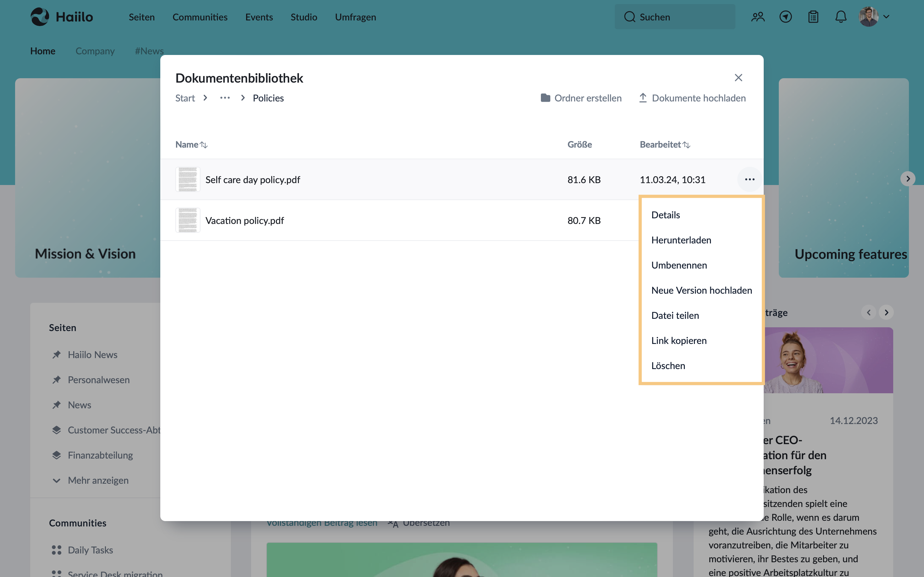Open Studio navigation item

(x=304, y=17)
